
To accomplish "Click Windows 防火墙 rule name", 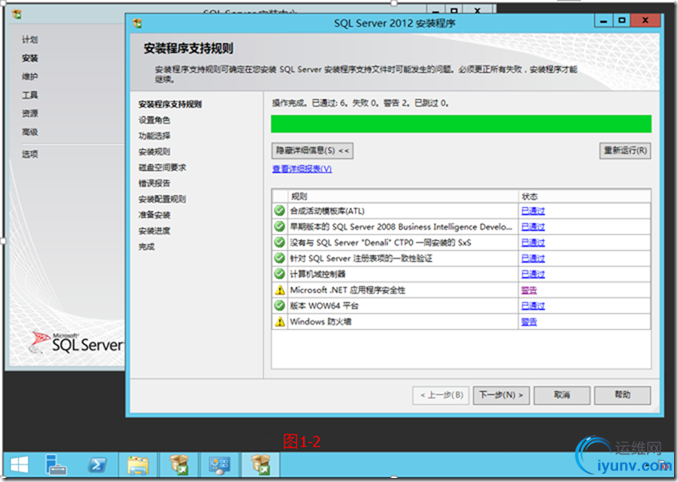I will click(320, 322).
